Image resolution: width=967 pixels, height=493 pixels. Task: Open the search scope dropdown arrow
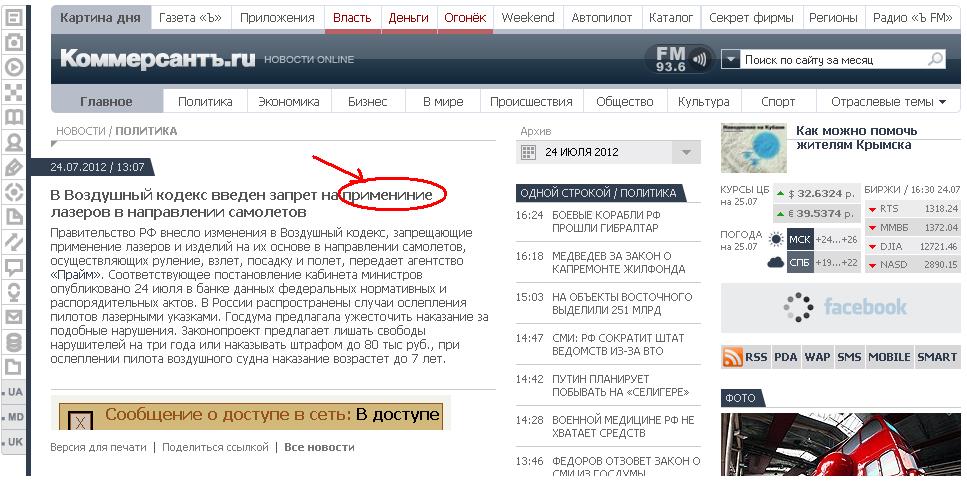730,59
